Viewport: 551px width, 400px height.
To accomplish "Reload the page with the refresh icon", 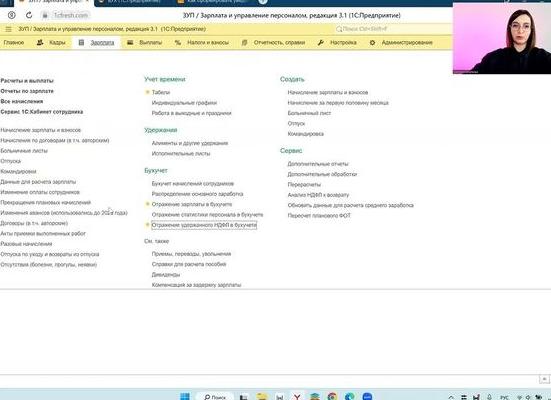I will click(29, 15).
